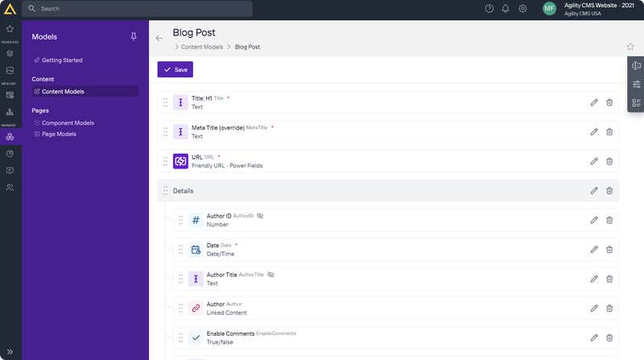This screenshot has width=644, height=360.
Task: Toggle hidden eye icon on Author Title
Action: [x=270, y=275]
